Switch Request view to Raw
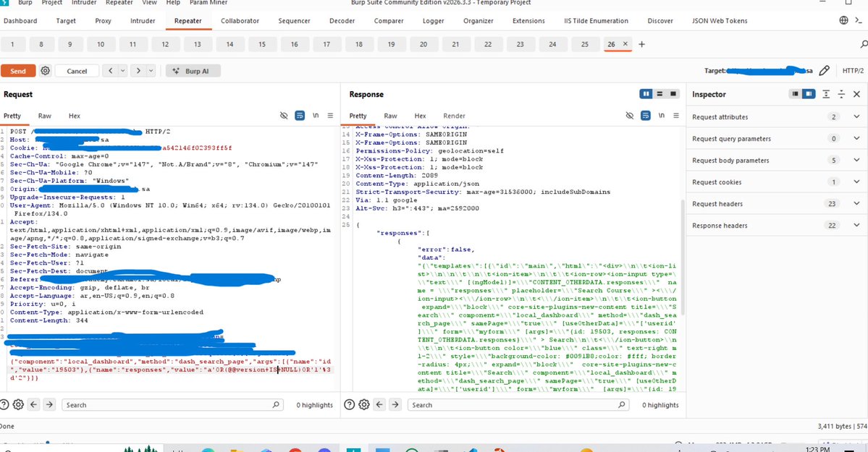 [x=45, y=116]
